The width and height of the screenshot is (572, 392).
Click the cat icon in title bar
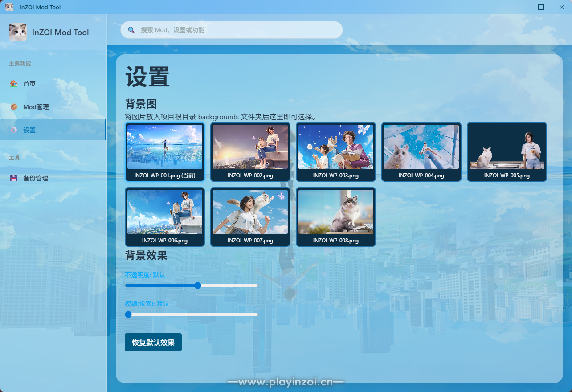[9, 7]
